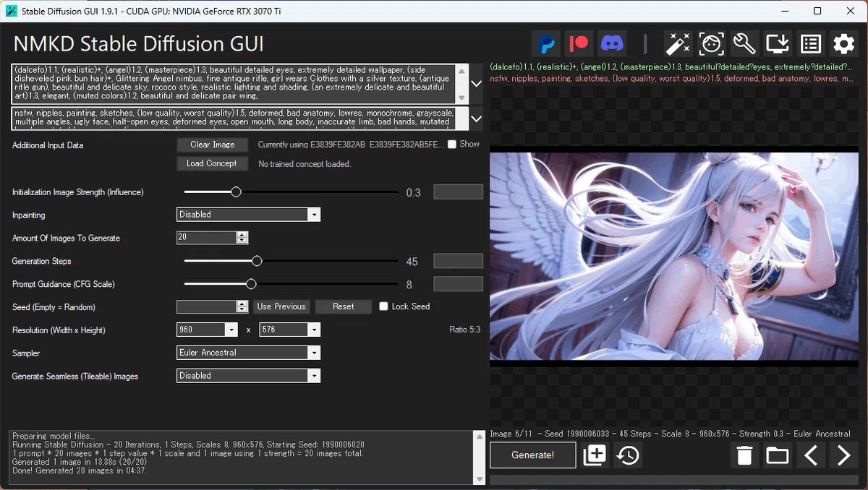Viewport: 868px width, 490px height.
Task: Open the Sampler dropdown showing Euler Ancestral
Action: 248,353
